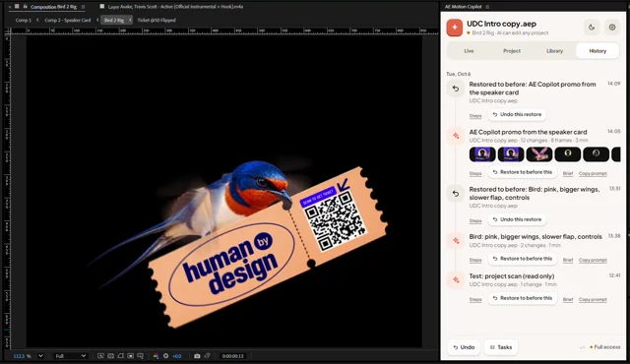Open Steps under Test: project scan entry
This screenshot has width=630, height=364.
click(475, 299)
